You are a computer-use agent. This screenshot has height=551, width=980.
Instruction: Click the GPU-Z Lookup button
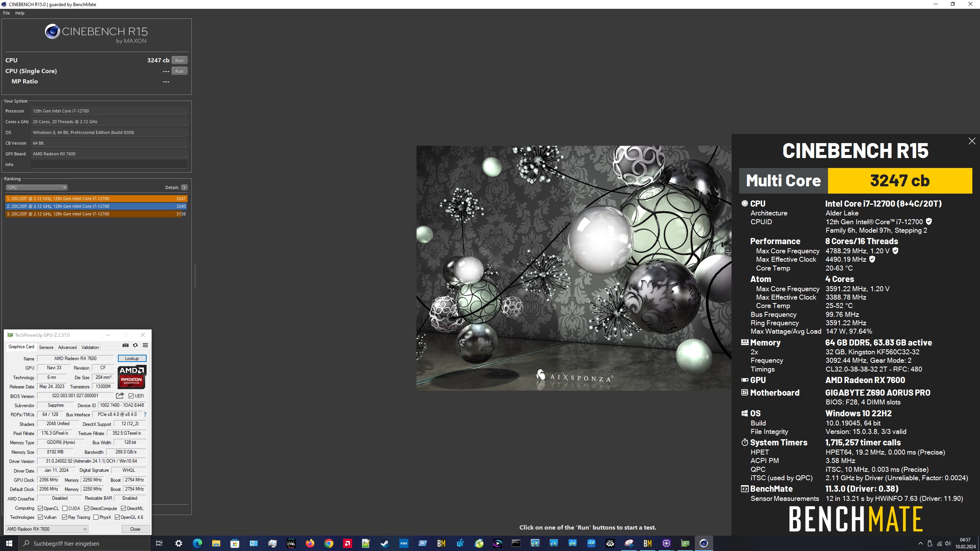point(132,359)
